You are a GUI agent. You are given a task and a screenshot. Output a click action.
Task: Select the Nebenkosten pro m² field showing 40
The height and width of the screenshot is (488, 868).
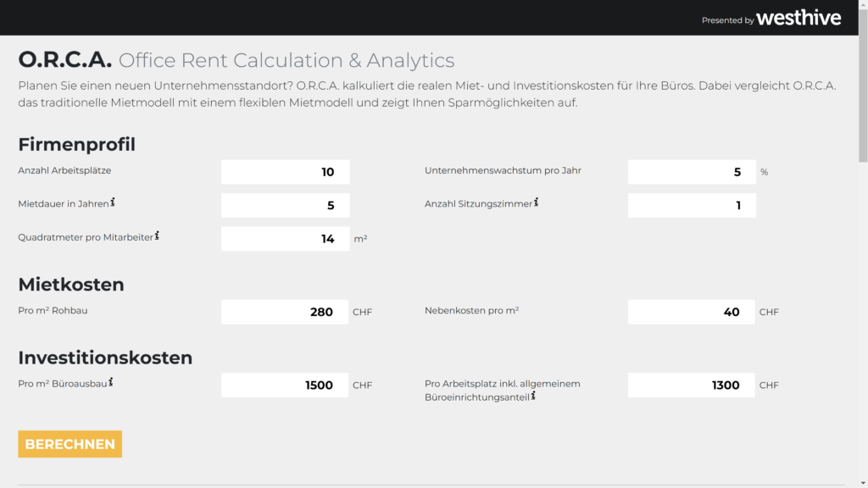coord(691,312)
